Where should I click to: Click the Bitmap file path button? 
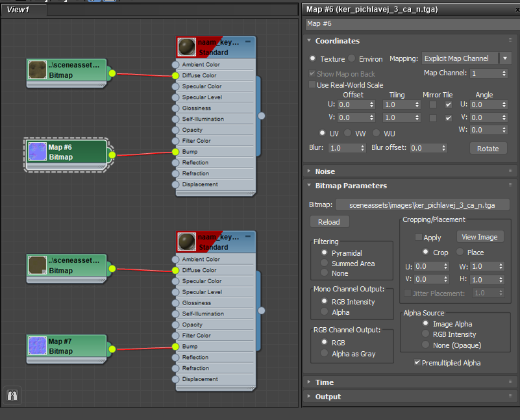(423, 205)
